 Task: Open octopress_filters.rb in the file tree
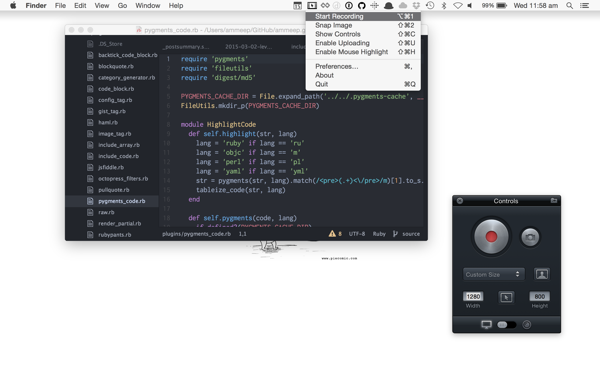pos(123,179)
